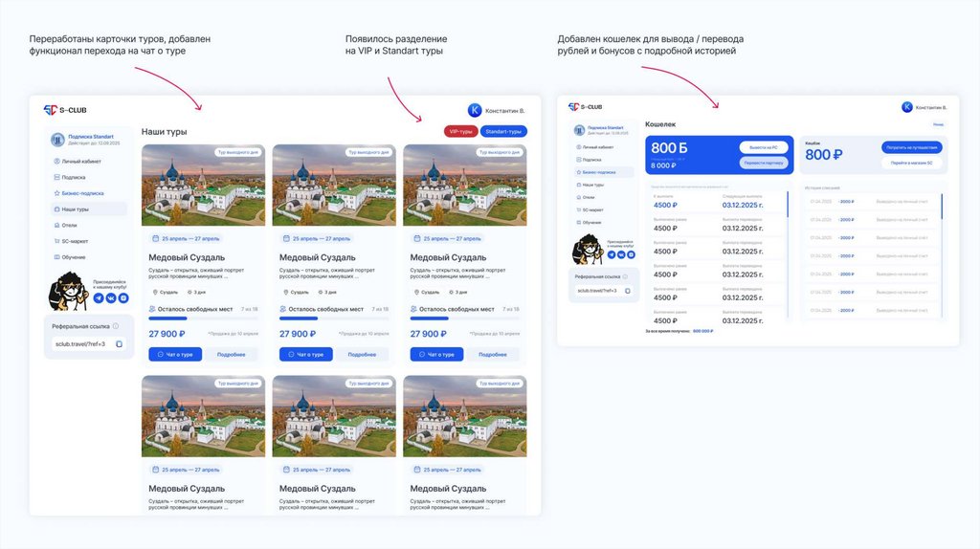
Task: Open the VK icon on the wallet screen
Action: (621, 254)
